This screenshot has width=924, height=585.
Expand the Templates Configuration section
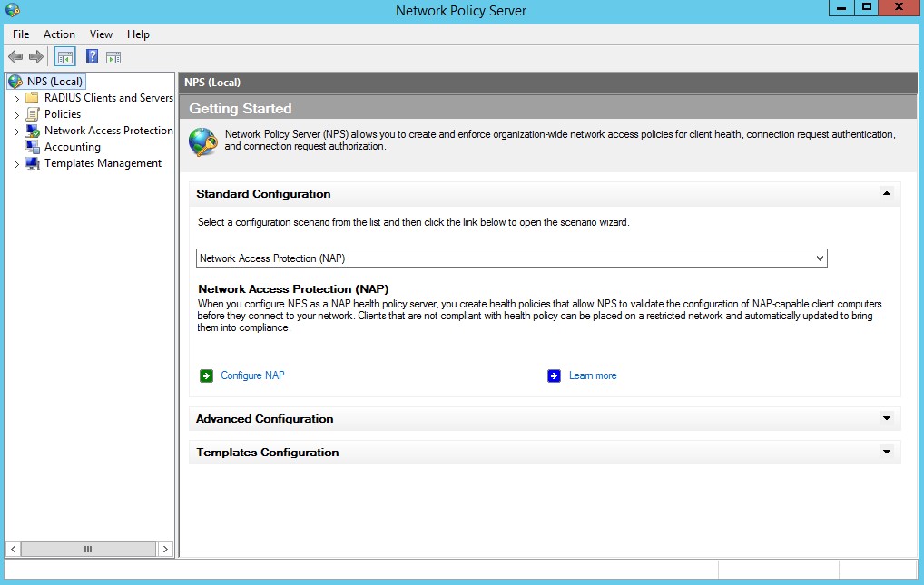point(886,452)
